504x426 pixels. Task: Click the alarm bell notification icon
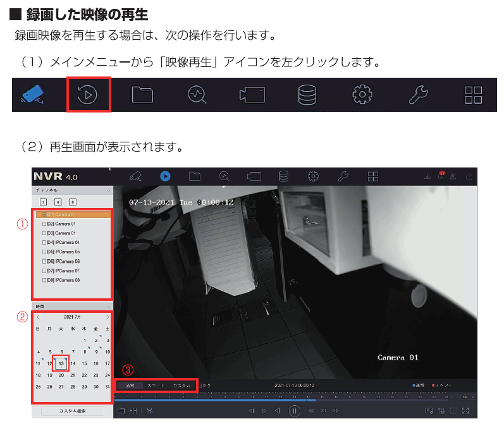441,176
